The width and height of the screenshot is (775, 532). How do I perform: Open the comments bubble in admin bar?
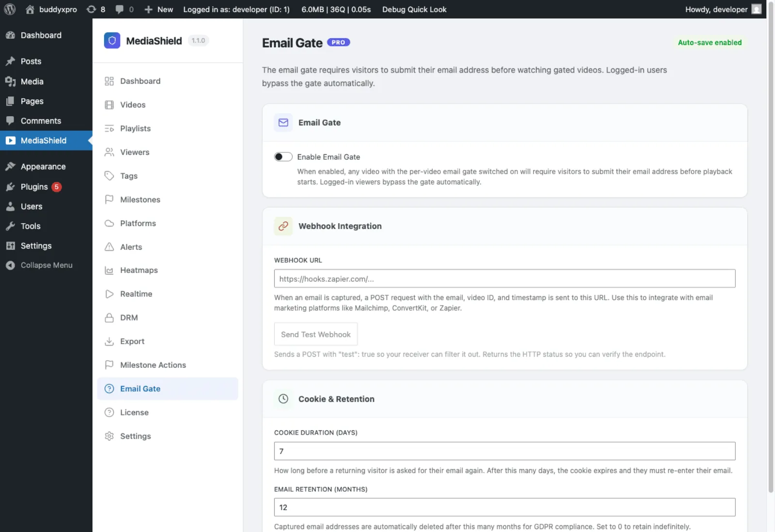coord(120,9)
